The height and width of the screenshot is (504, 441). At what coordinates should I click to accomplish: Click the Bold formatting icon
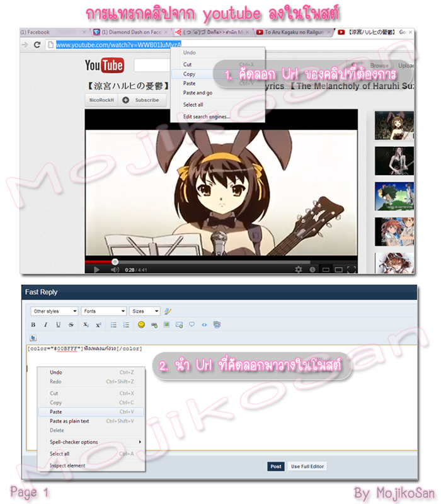33,325
